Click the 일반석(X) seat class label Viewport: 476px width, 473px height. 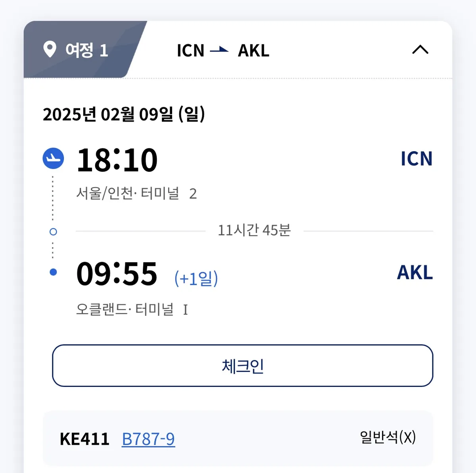[388, 437]
